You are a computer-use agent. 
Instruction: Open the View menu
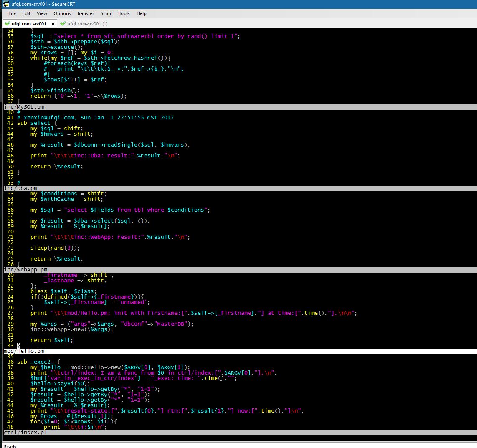tap(42, 13)
